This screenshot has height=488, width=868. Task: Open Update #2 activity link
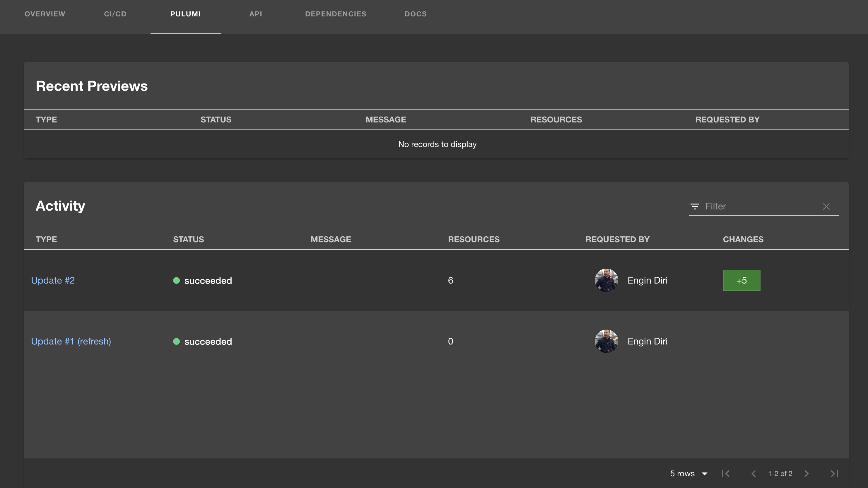(53, 280)
